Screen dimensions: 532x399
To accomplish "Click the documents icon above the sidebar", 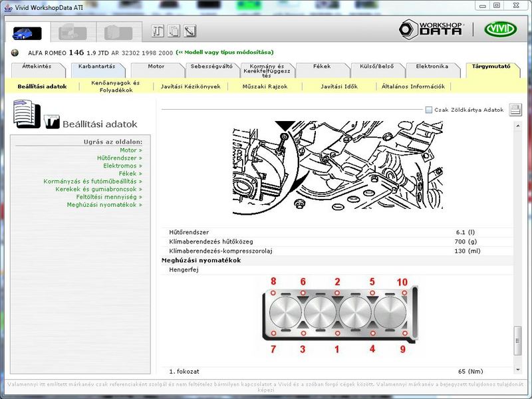I will pos(27,114).
